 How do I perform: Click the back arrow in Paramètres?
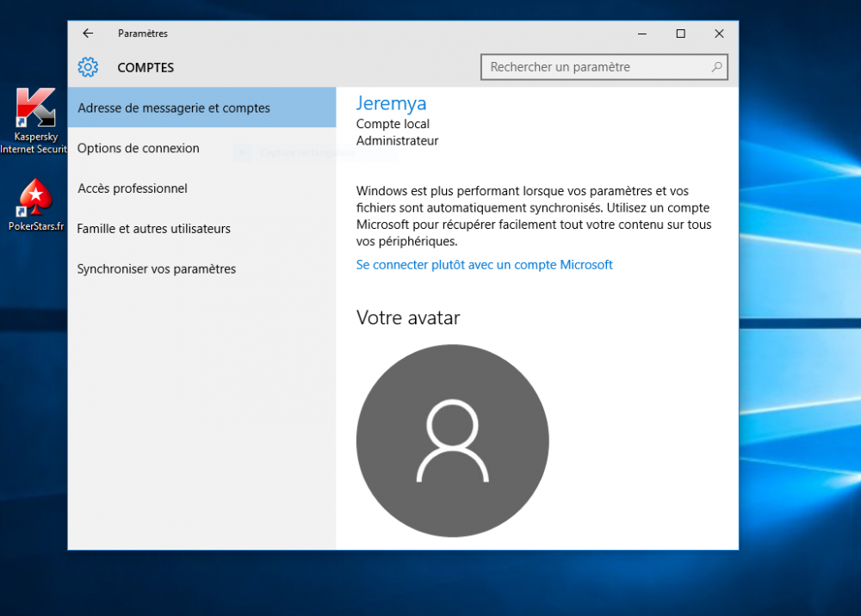click(x=88, y=34)
